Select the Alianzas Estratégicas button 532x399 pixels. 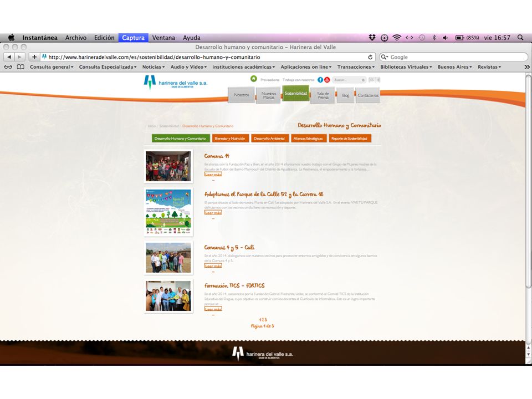(x=308, y=139)
